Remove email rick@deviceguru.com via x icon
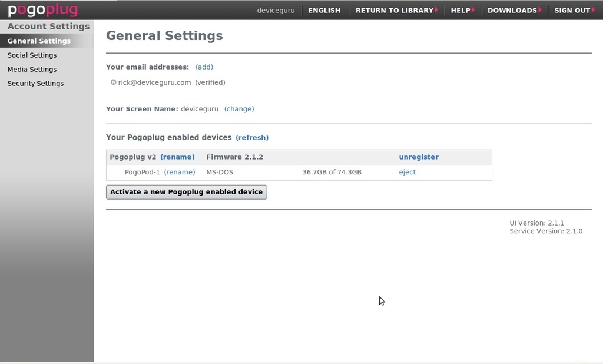Viewport: 603px width, 364px height. click(x=114, y=82)
